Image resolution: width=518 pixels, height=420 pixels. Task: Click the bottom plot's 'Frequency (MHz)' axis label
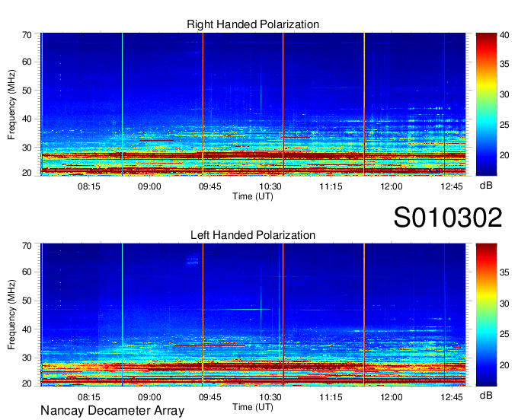point(11,315)
